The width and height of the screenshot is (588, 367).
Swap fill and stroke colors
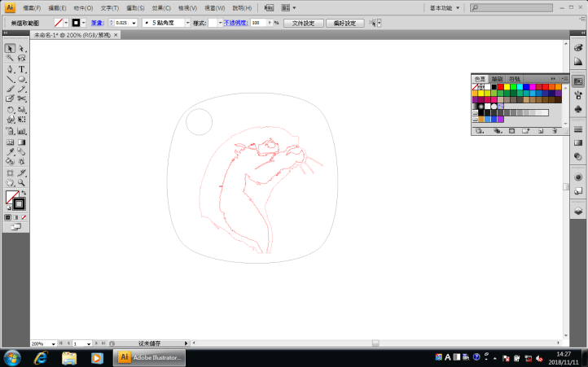tap(24, 193)
